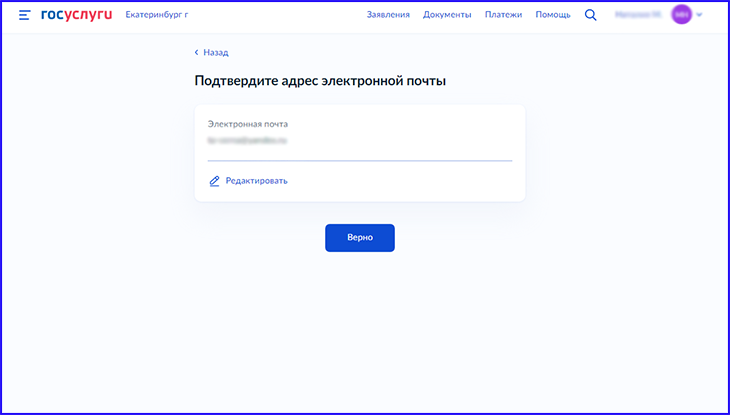Click the back chevron arrow

click(197, 53)
